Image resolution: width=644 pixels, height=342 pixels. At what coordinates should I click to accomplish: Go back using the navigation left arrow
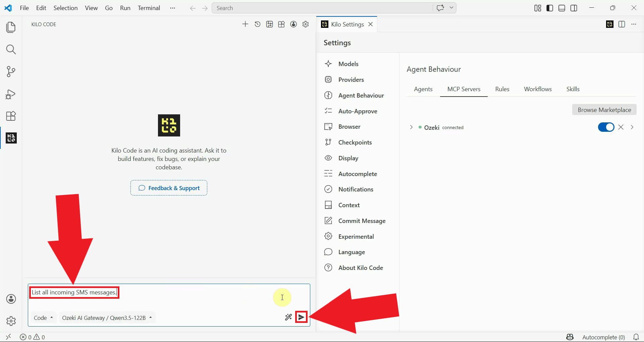(193, 8)
